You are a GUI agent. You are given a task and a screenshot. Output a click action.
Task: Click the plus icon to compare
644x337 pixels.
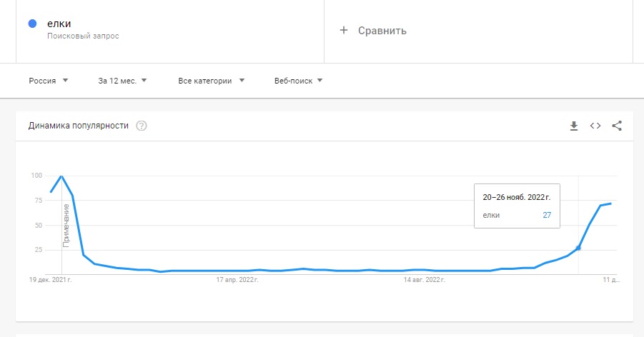tap(344, 30)
